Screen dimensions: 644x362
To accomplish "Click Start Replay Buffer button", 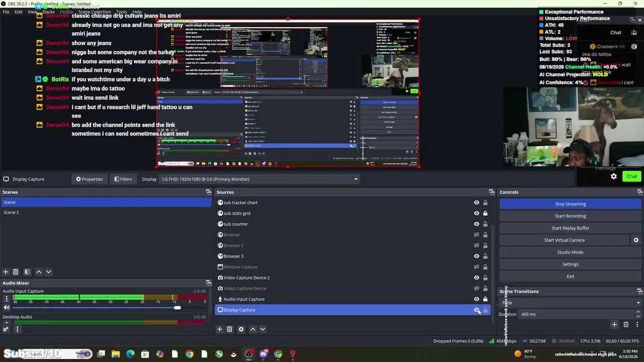I will (x=571, y=228).
